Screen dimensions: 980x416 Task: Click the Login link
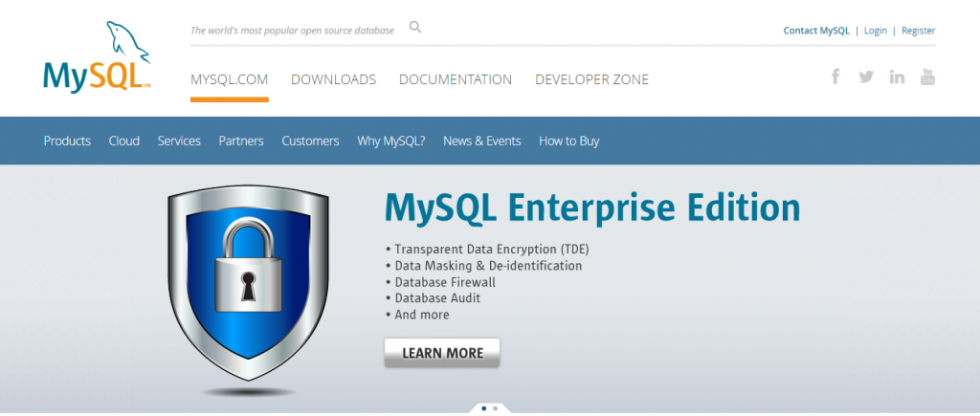tap(875, 31)
